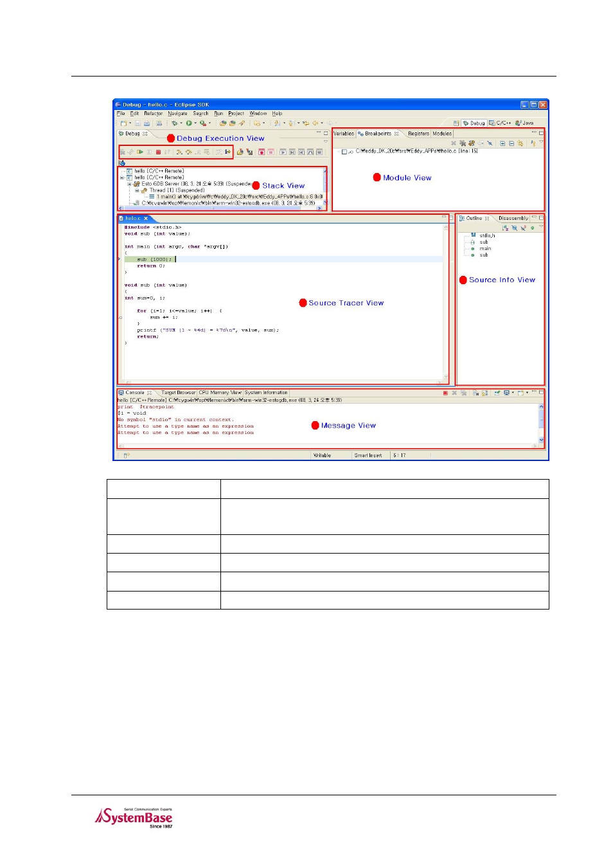
Task: Collapse Thread [1] (Suspended) node
Action: pos(137,190)
